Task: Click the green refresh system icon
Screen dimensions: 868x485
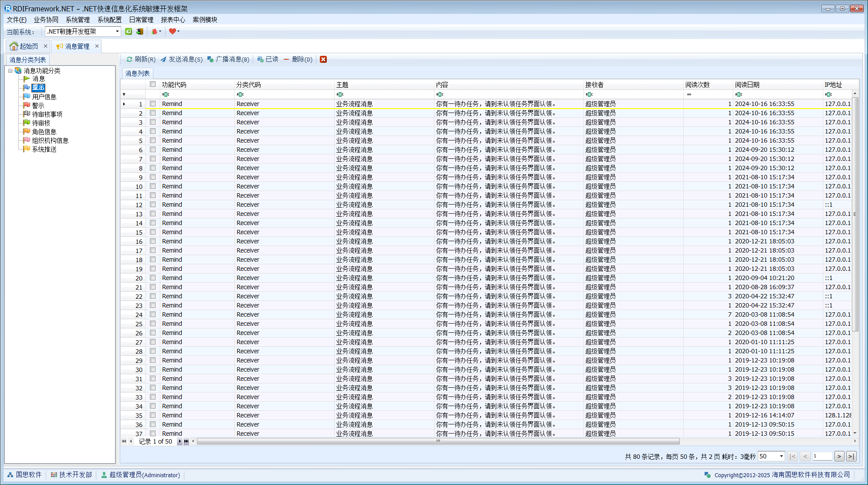Action: pos(129,31)
